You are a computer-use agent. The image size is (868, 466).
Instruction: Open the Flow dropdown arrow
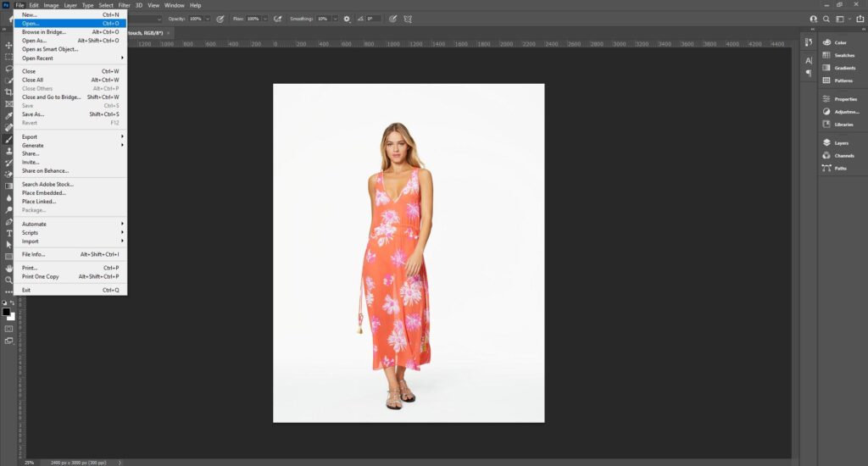pyautogui.click(x=265, y=19)
